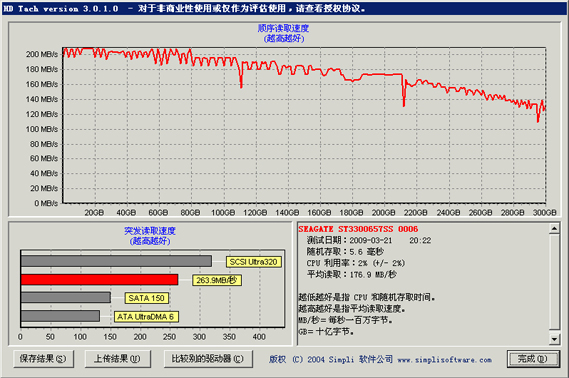
Task: Click the HD Tach title bar
Action: coord(284,8)
